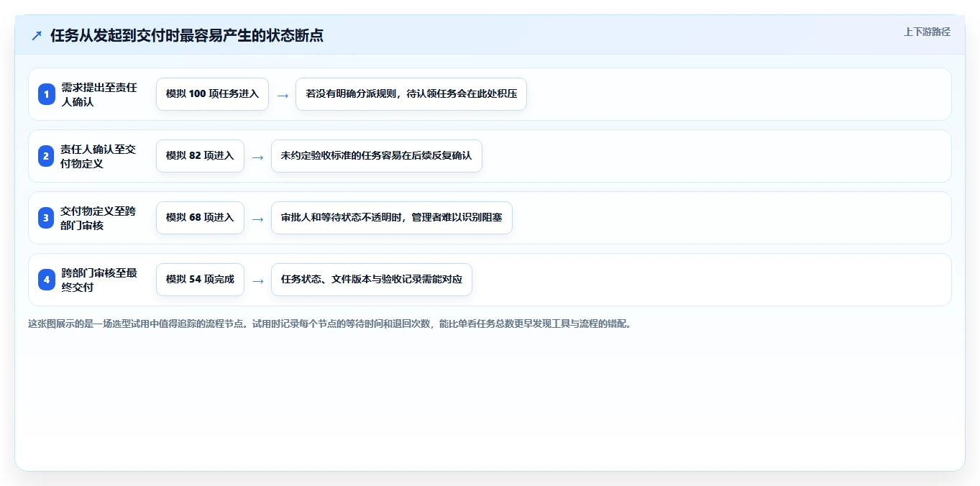Click the title 任务从发起到交付时最容易产生的状态断点
The height and width of the screenshot is (486, 980).
click(187, 35)
